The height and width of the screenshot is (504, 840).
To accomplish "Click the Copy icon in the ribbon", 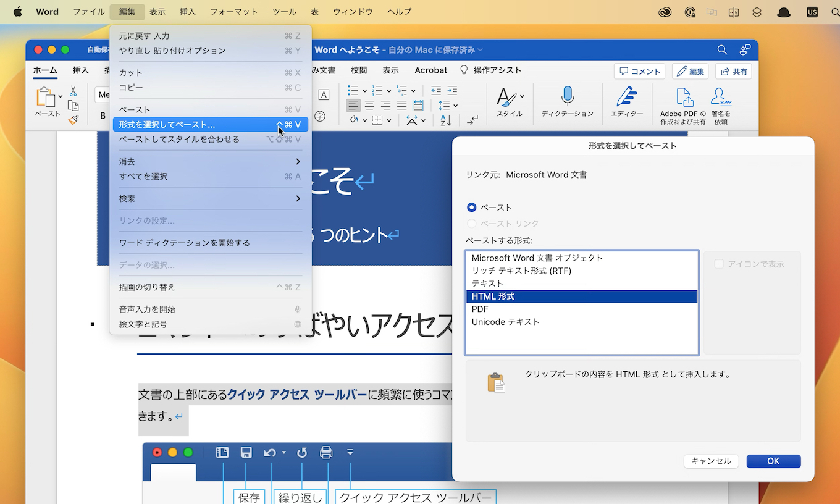I will [73, 106].
